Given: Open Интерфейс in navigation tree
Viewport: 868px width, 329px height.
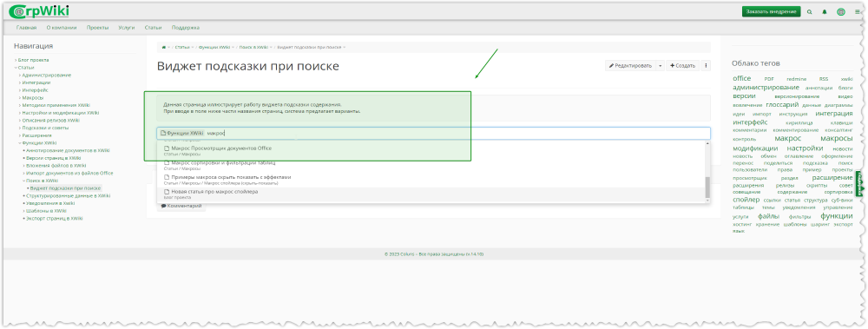Looking at the screenshot, I should (35, 89).
